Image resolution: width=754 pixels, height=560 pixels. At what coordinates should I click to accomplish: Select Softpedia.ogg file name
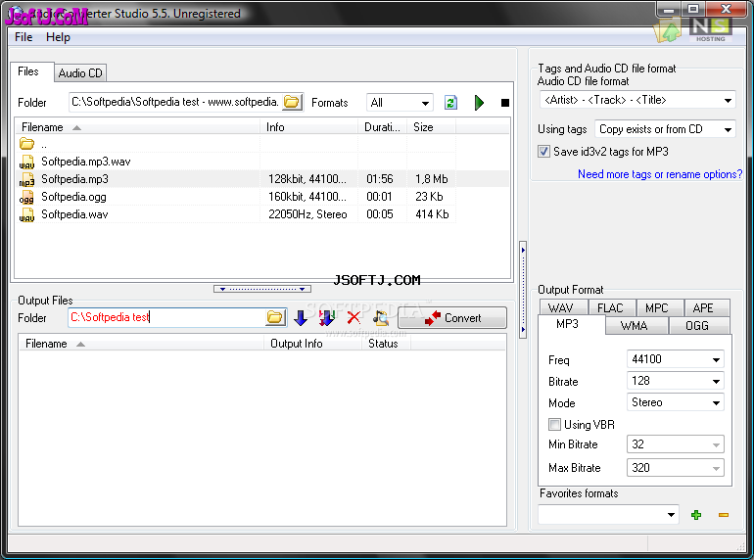coord(73,197)
